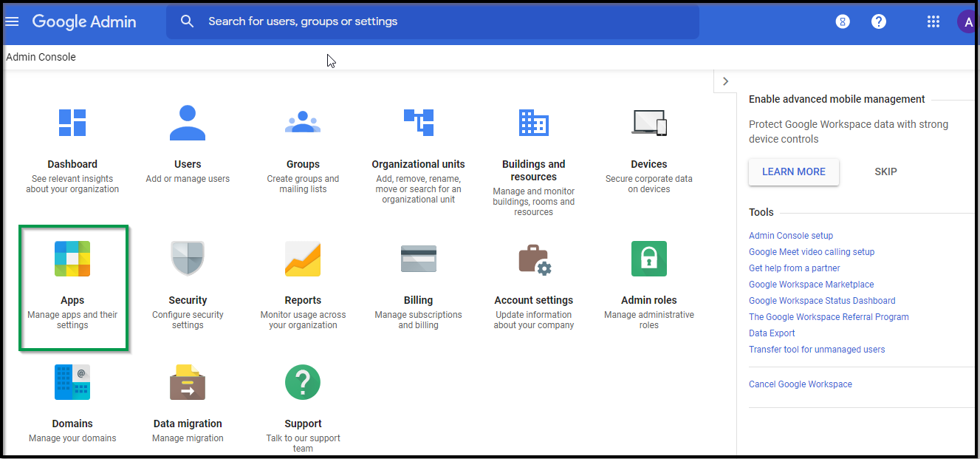Click 'Create groups and mailing lists' description
This screenshot has width=980, height=459.
click(x=303, y=184)
